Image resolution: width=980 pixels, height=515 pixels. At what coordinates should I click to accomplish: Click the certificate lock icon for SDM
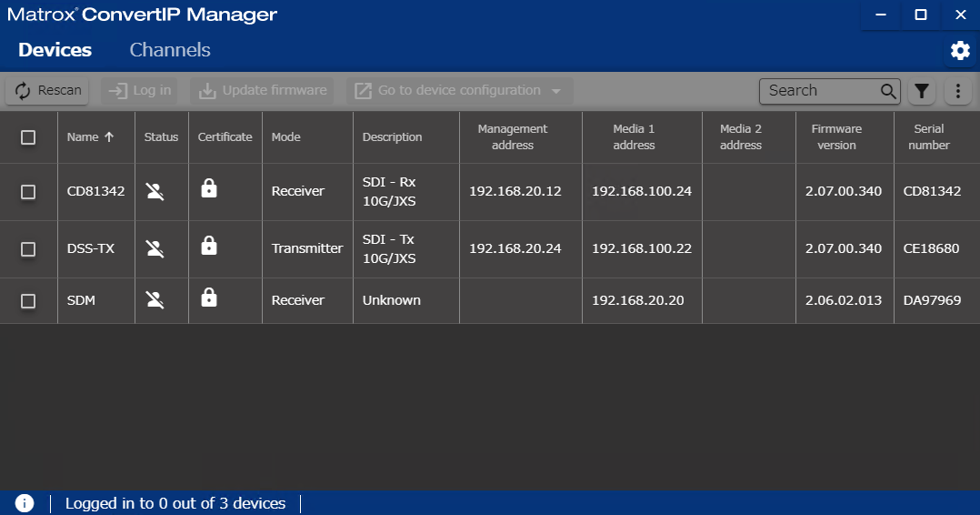209,298
